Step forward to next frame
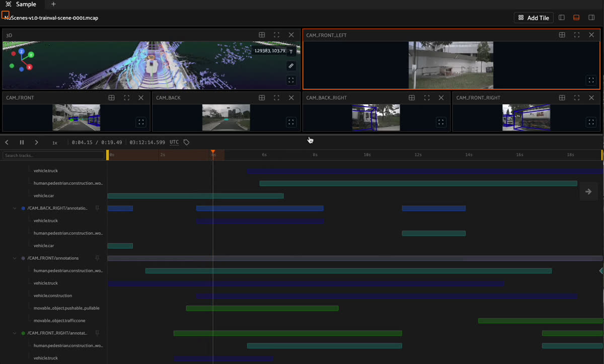The image size is (604, 364). pos(36,142)
